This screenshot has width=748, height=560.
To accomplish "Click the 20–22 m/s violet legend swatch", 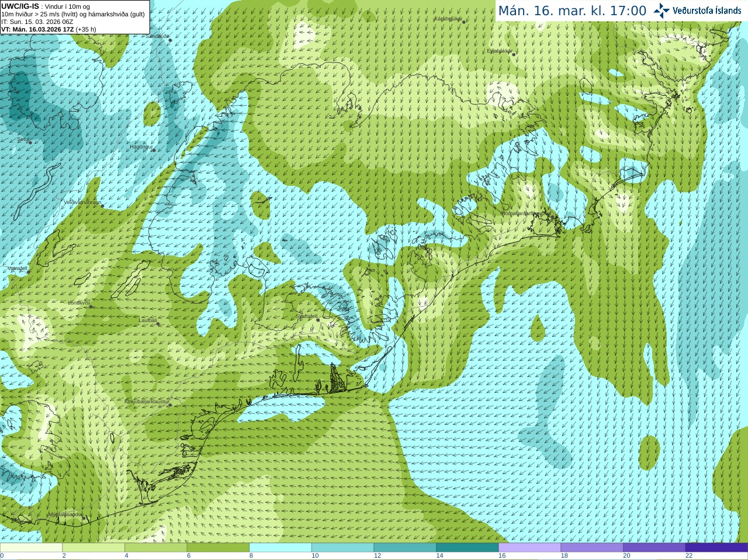I will (x=654, y=547).
